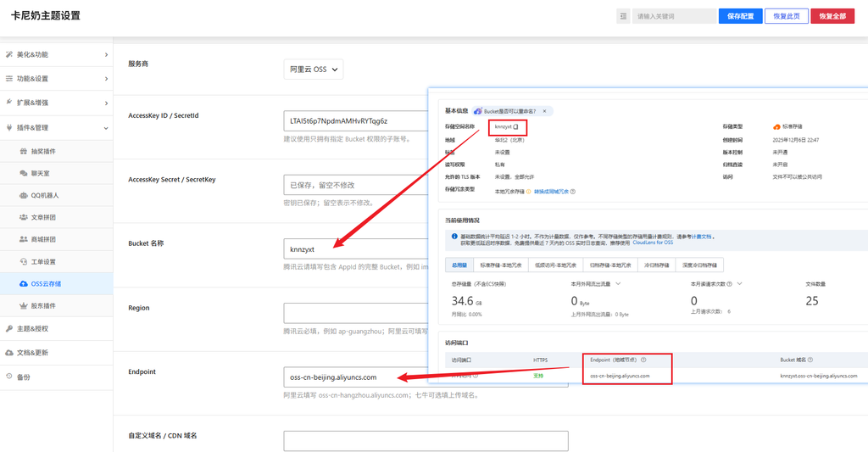Click the 恢复此页 button
Screen dimensions: 868x452
click(786, 16)
